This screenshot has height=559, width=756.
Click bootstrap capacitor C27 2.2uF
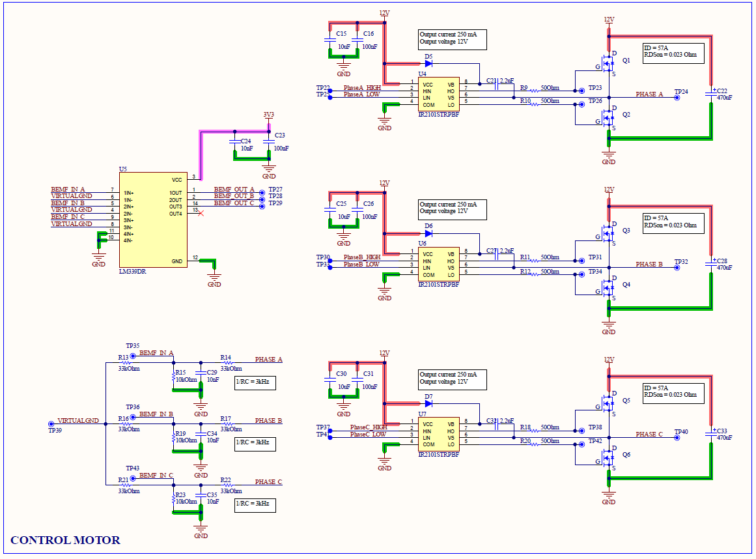497,254
